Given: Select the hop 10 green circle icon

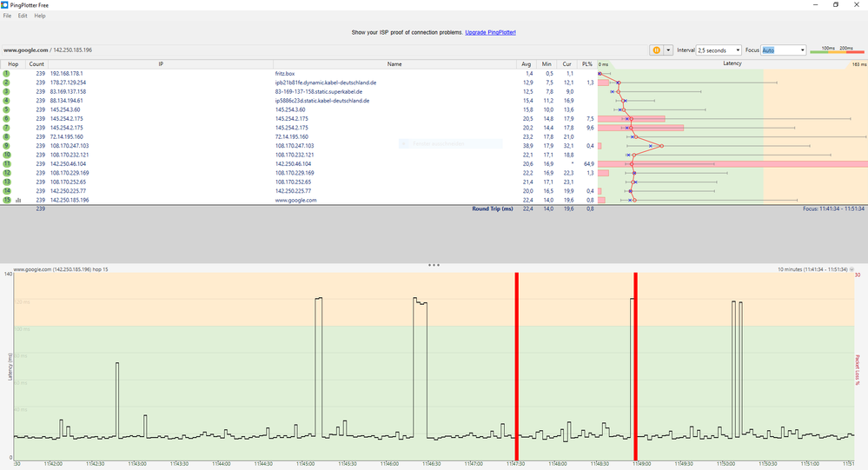Looking at the screenshot, I should [7, 155].
